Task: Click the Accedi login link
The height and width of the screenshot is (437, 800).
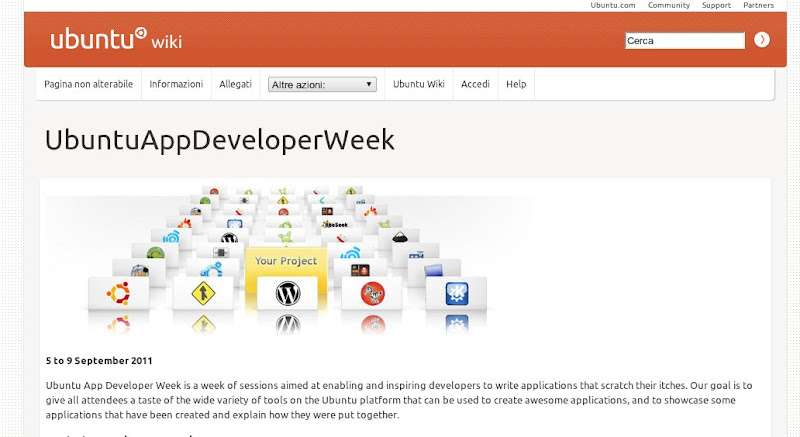Action: coord(476,84)
